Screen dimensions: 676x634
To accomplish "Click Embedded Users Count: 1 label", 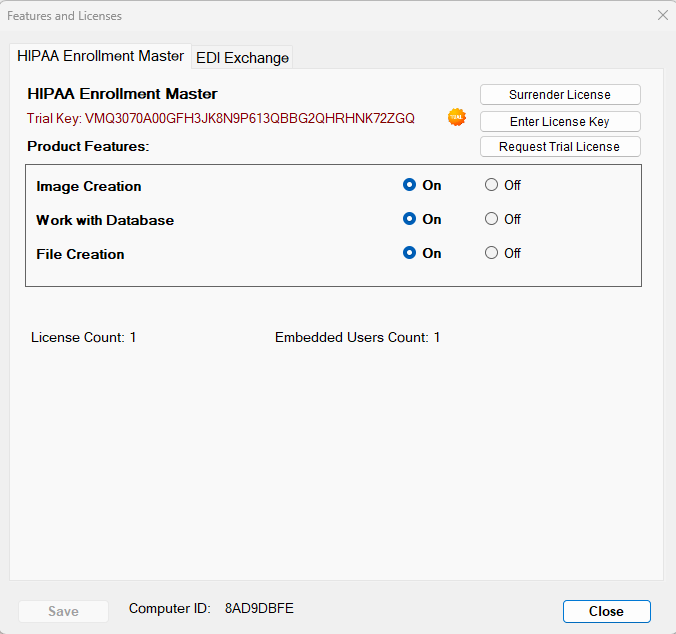I will coord(357,337).
